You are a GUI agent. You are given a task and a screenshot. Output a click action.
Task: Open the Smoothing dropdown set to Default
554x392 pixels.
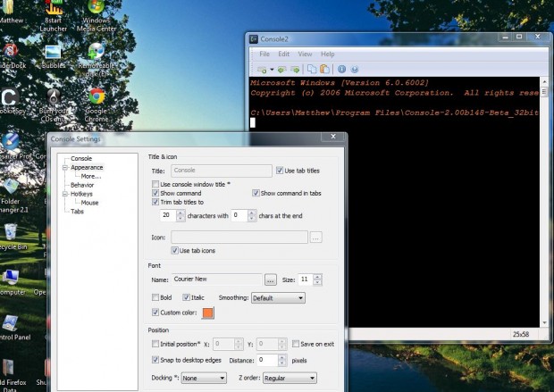(x=278, y=298)
